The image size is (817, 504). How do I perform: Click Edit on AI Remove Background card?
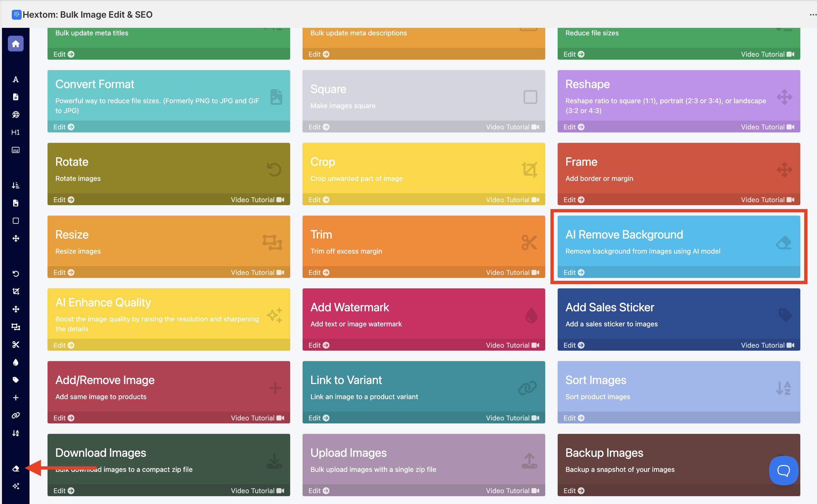pyautogui.click(x=573, y=272)
